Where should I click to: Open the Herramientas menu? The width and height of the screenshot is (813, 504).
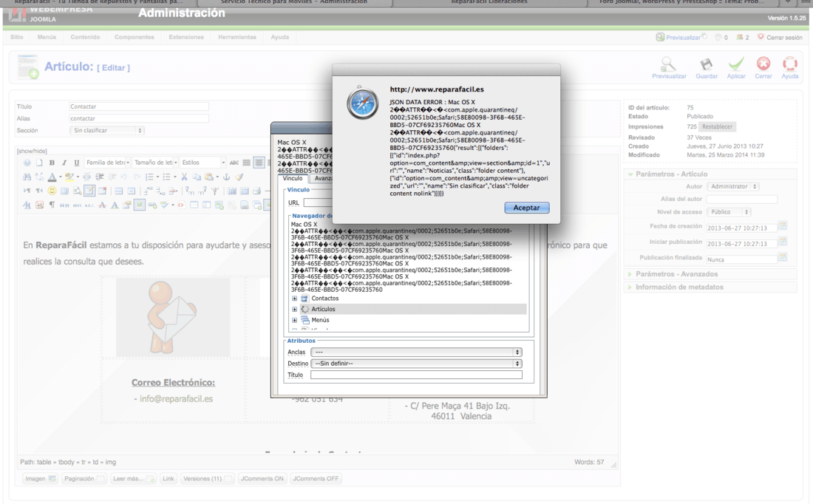(x=237, y=38)
